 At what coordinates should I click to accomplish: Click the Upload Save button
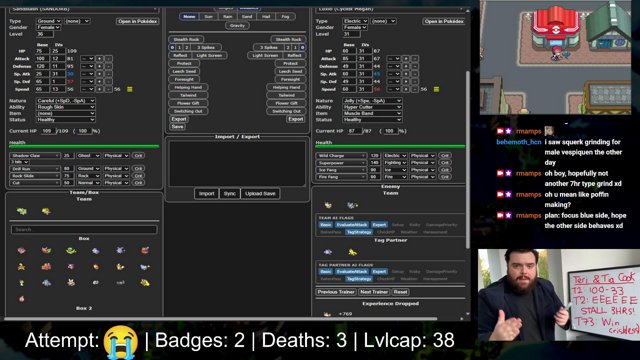pos(260,193)
